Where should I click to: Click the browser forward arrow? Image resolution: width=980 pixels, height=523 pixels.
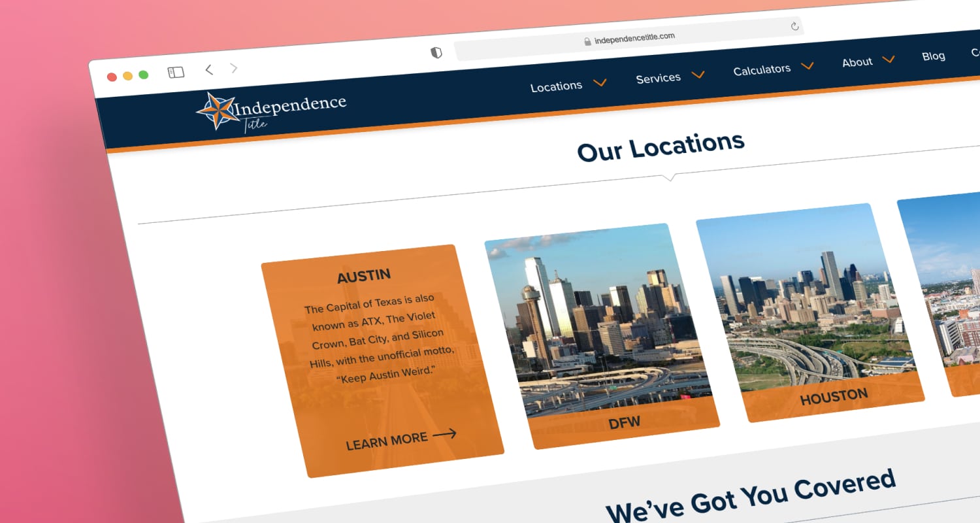tap(234, 68)
